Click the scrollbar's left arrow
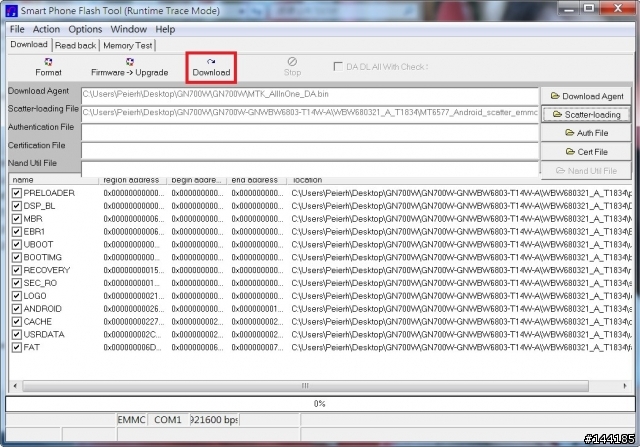This screenshot has height=447, width=640. 15,386
